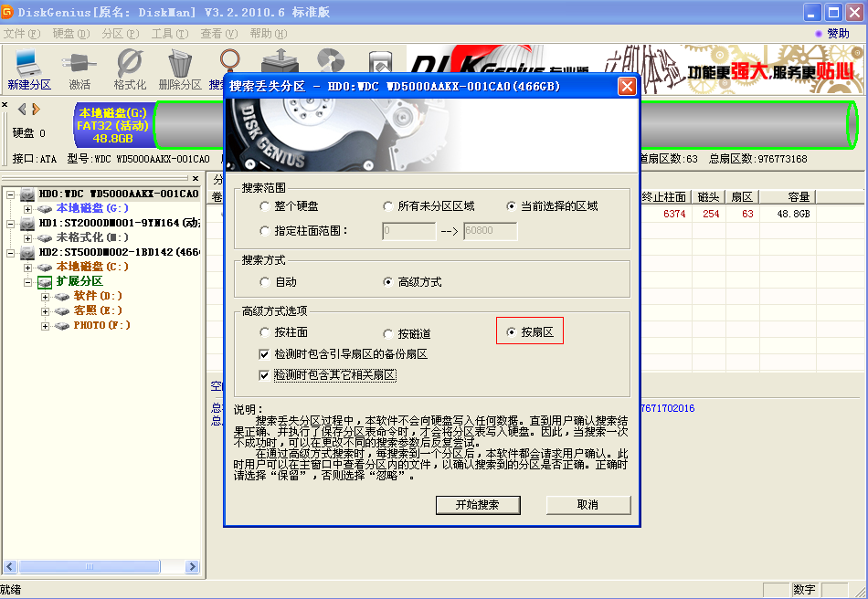Click the New Partition (新建分区) toolbar icon
Viewport: 868px width, 599px height.
(x=29, y=69)
